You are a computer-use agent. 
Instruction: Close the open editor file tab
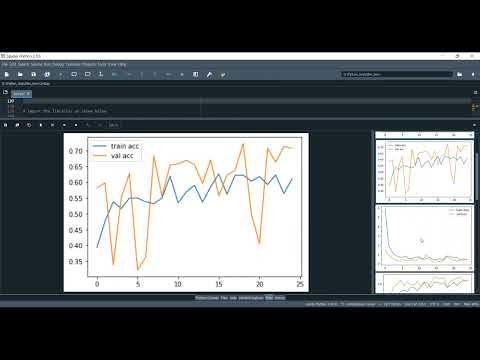[28, 94]
